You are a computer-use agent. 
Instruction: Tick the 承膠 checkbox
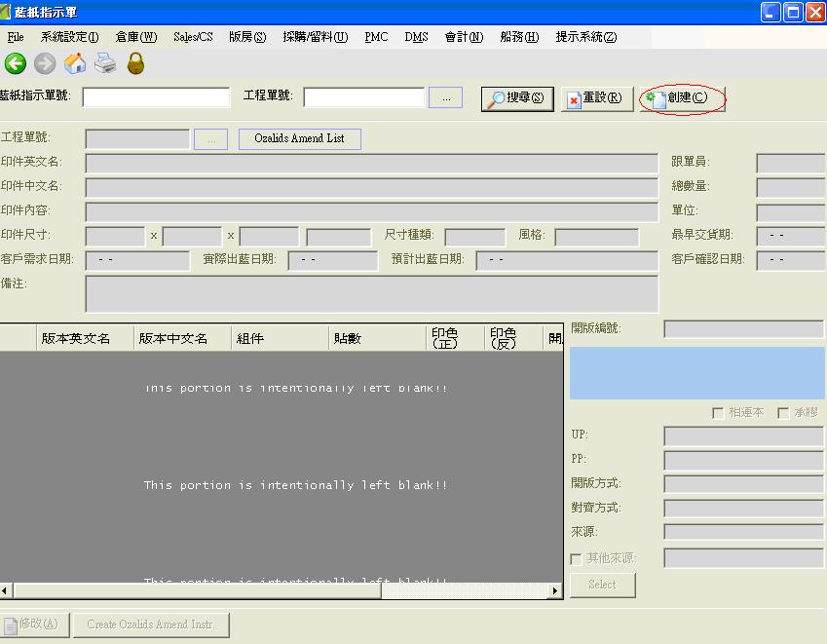[783, 413]
